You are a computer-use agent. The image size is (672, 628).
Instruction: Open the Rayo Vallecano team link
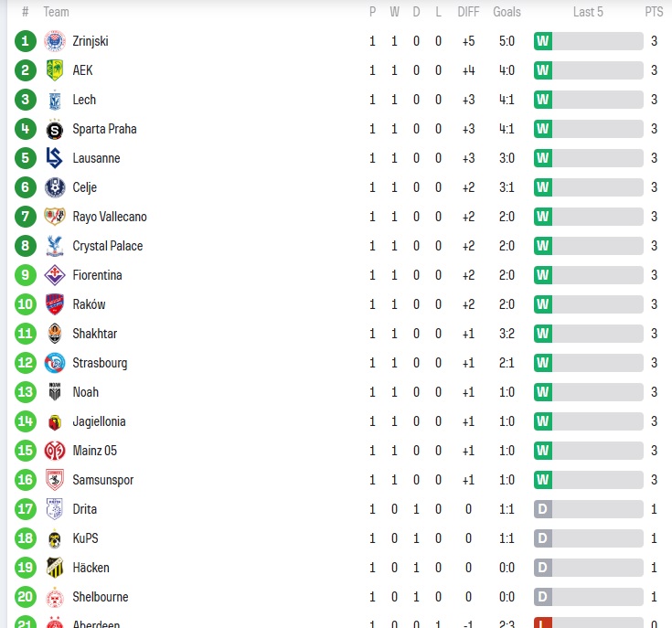[110, 217]
